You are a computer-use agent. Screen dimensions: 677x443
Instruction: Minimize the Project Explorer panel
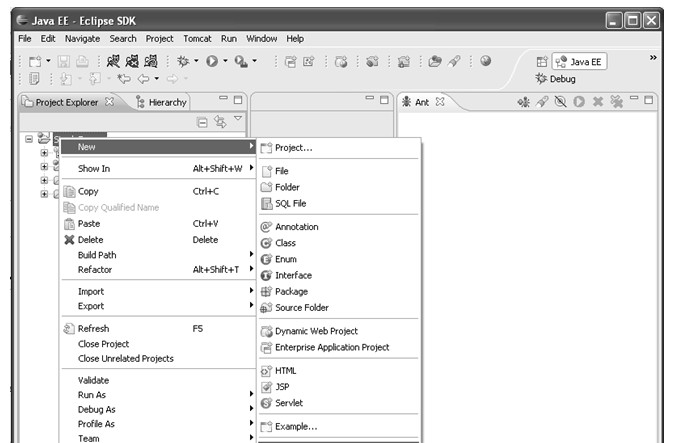(223, 98)
